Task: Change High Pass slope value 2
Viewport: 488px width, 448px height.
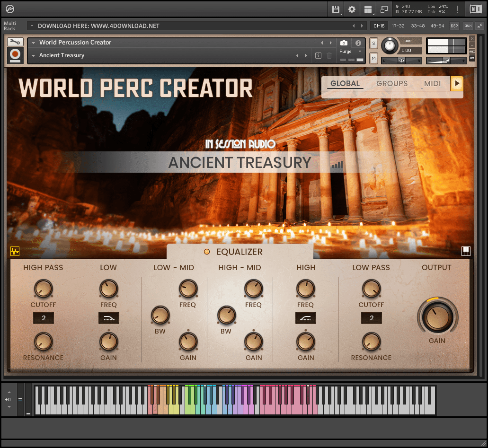Action: pyautogui.click(x=44, y=318)
